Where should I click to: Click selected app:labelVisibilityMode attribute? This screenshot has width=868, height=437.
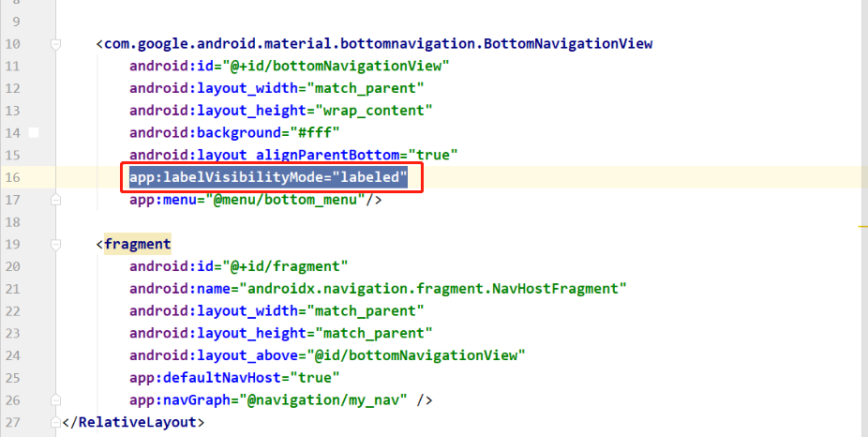[268, 177]
